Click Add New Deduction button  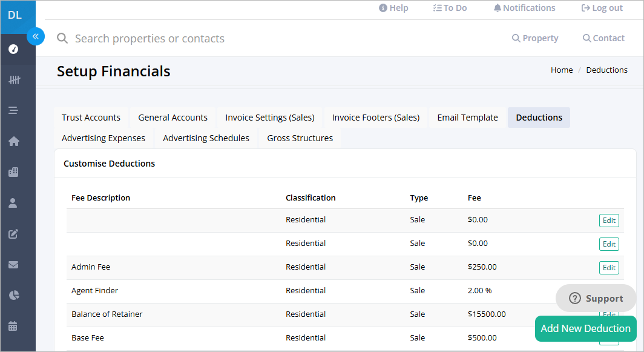585,328
